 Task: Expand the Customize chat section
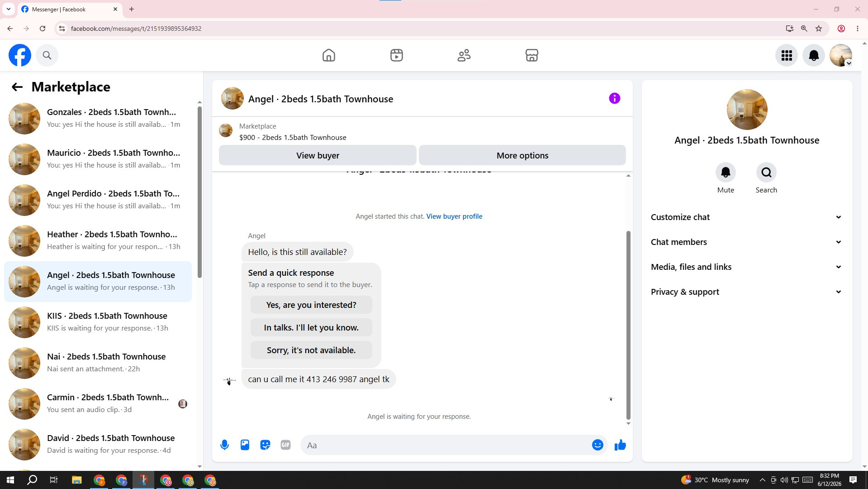tap(747, 217)
